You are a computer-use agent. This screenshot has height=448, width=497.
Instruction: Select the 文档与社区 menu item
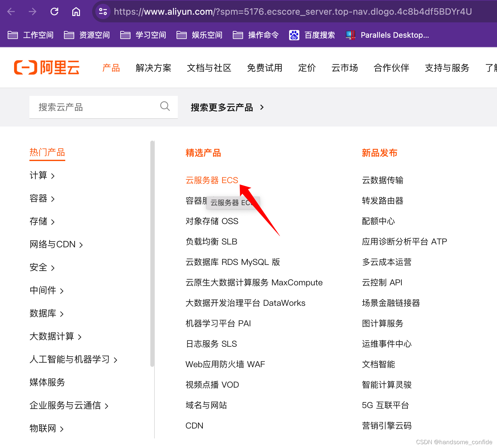209,68
